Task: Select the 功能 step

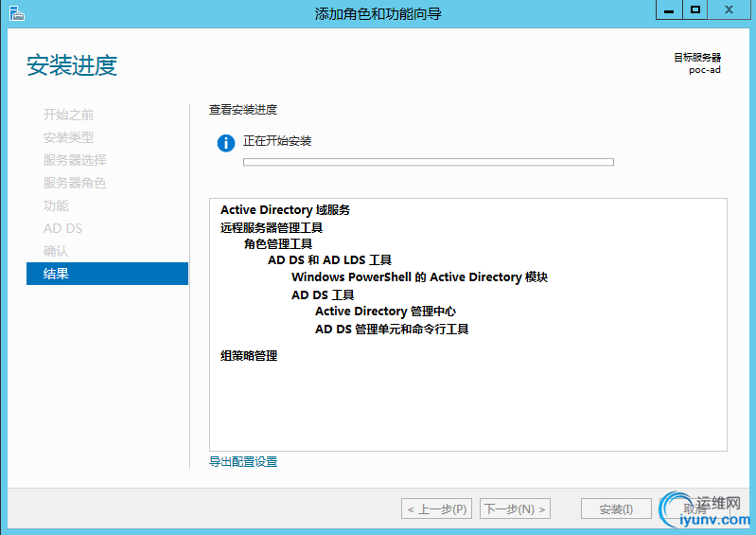Action: (56, 205)
